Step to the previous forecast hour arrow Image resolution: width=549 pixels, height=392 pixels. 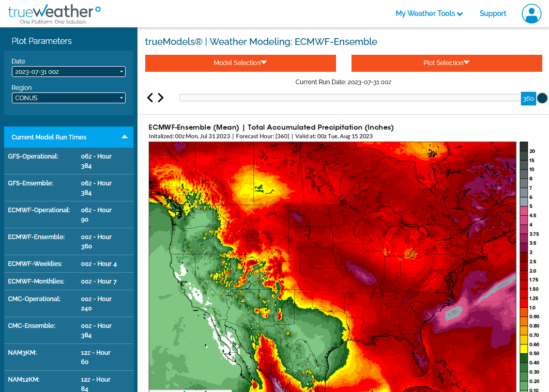click(x=150, y=98)
